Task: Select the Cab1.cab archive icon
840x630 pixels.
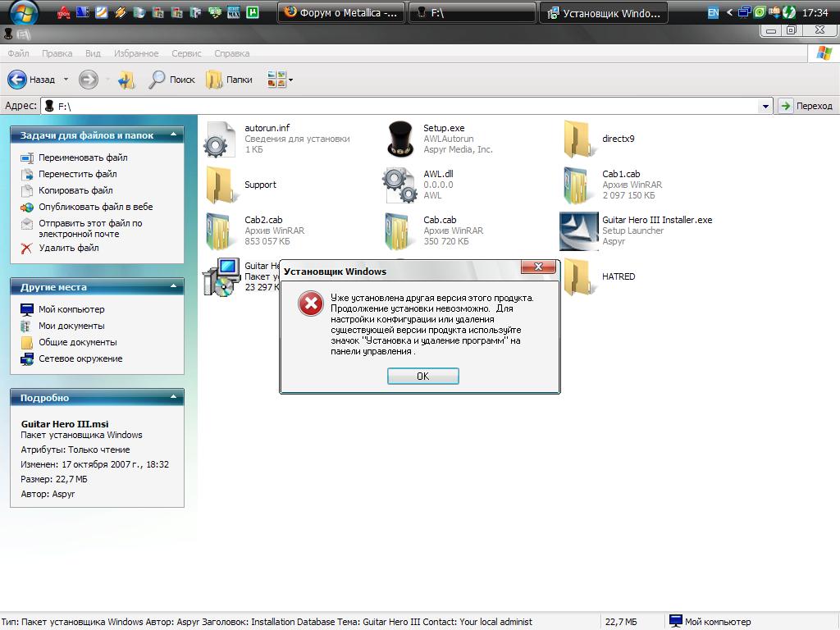Action: tap(578, 185)
